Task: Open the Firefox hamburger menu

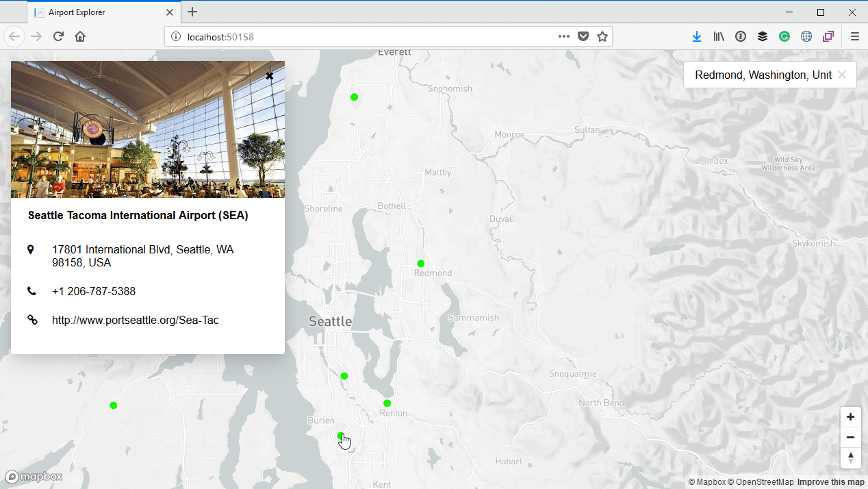Action: tap(854, 36)
